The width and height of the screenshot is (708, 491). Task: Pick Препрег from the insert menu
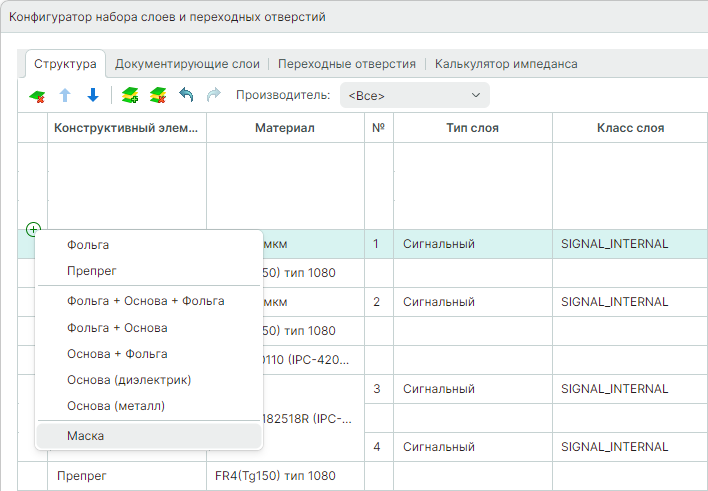[92, 271]
